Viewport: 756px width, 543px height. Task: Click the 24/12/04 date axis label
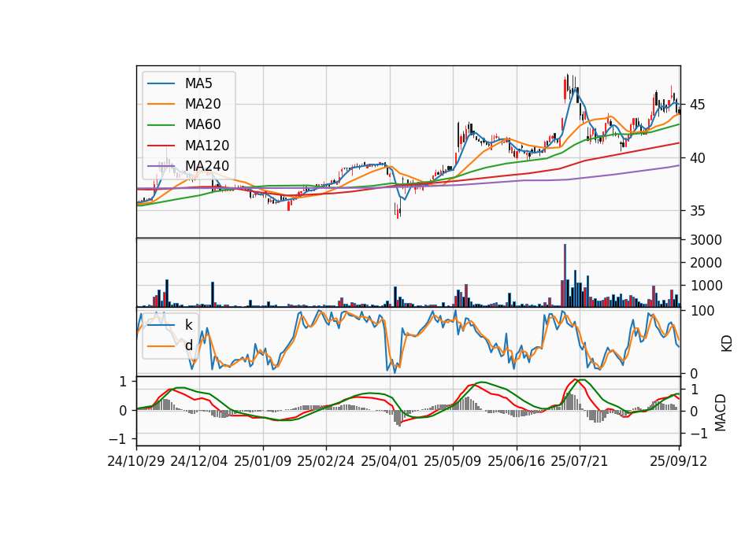pyautogui.click(x=199, y=461)
